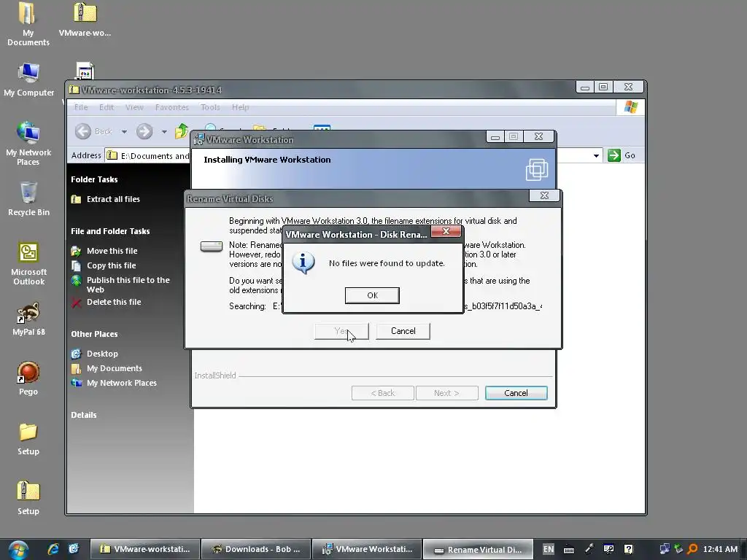Select the Setup folder desktop icon
This screenshot has width=747, height=560.
[x=28, y=438]
